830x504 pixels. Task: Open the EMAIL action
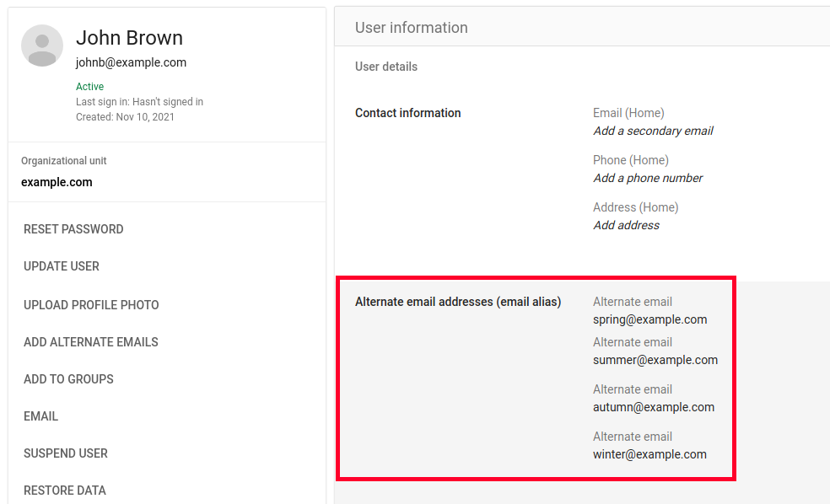click(x=40, y=416)
